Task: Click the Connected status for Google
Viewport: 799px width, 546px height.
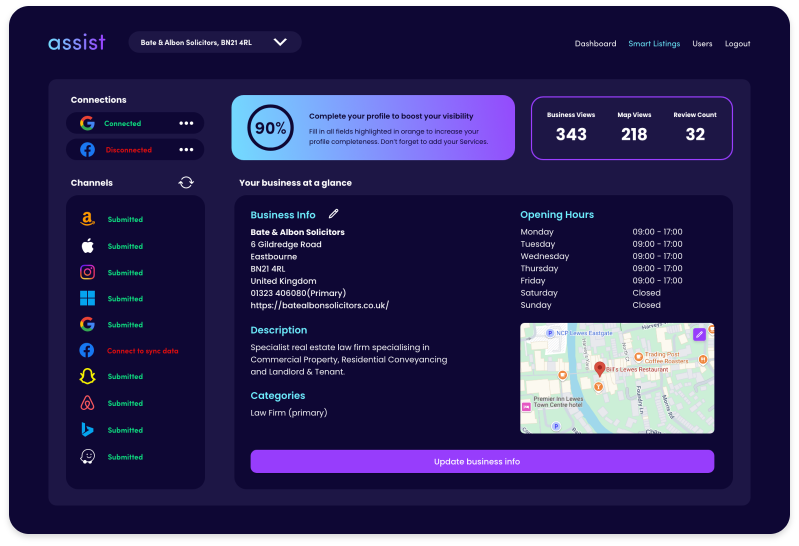Action: click(122, 123)
